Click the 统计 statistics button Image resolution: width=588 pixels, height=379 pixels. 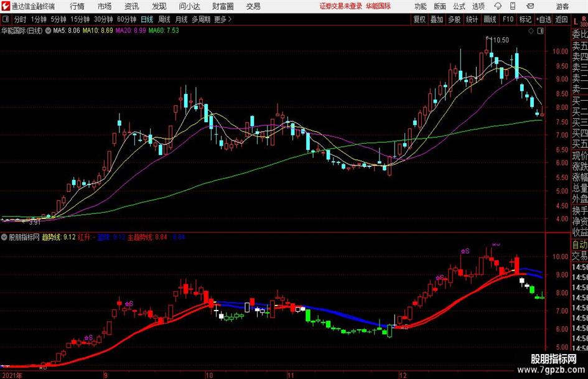[x=472, y=19]
